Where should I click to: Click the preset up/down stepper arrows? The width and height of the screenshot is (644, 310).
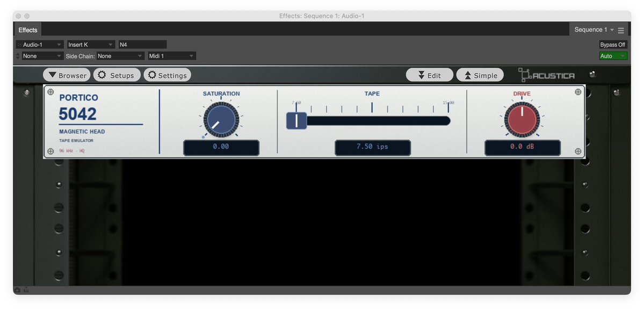coord(18,56)
